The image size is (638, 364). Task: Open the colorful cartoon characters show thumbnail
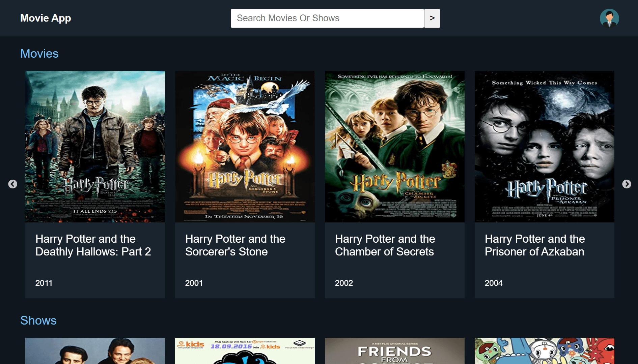click(545, 351)
